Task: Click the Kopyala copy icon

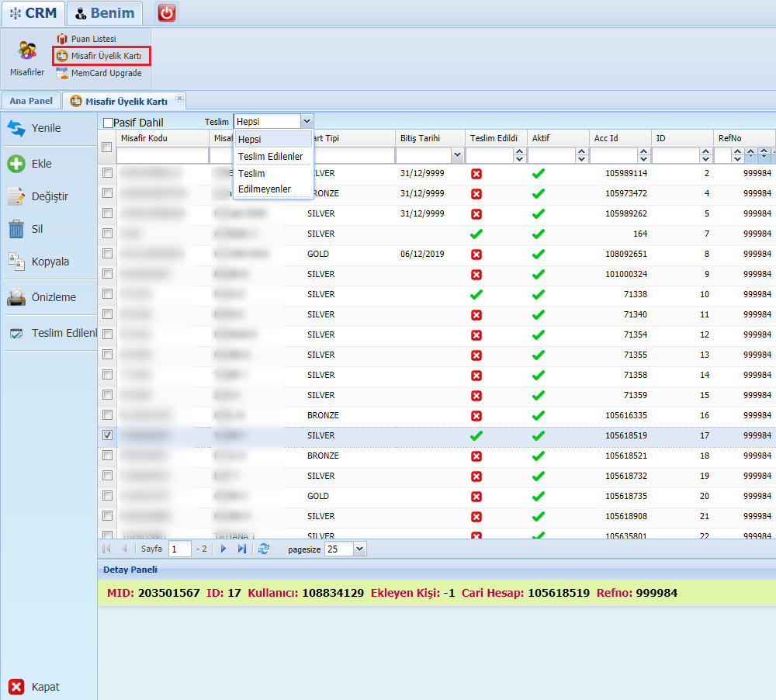Action: pos(16,262)
